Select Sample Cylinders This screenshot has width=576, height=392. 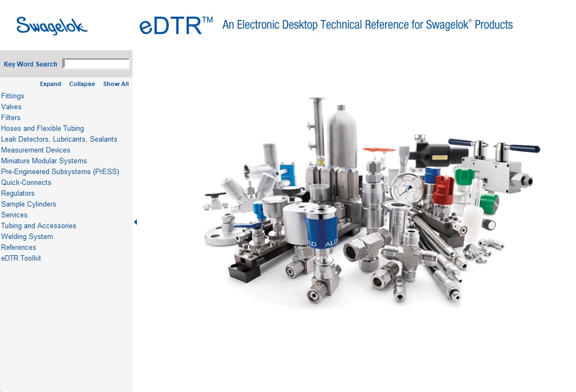point(28,204)
